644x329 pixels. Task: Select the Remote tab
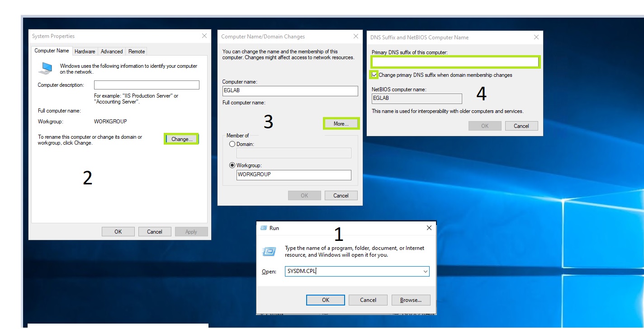pyautogui.click(x=137, y=52)
